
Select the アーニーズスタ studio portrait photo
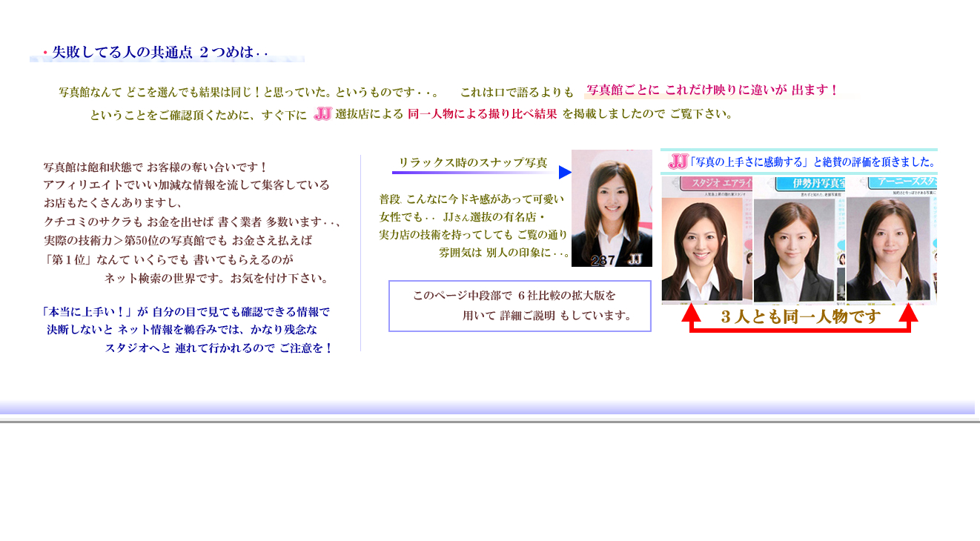coord(892,241)
